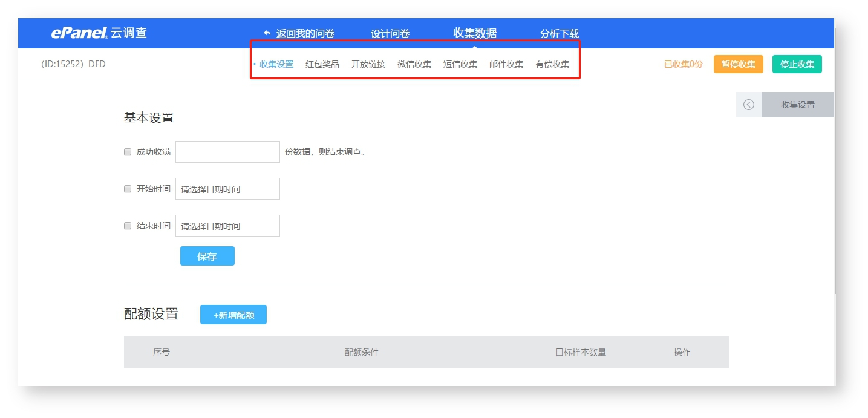Open the 开始时间 date time picker
Image resolution: width=868 pixels, height=418 pixels.
[227, 189]
